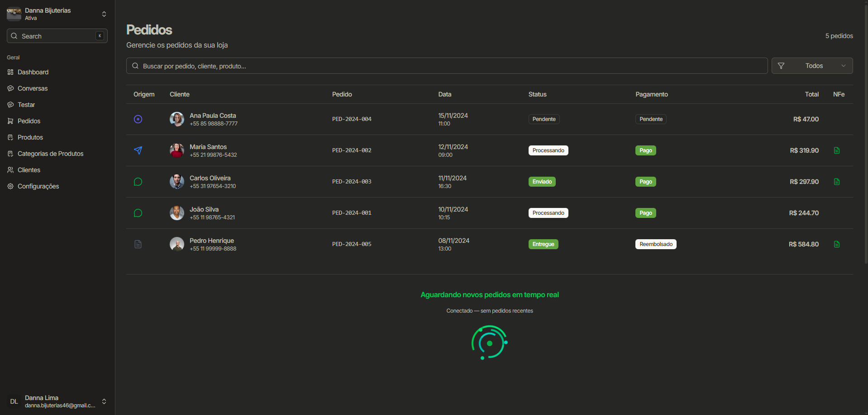Open the Todos filter dropdown
The image size is (868, 415).
[x=813, y=66]
